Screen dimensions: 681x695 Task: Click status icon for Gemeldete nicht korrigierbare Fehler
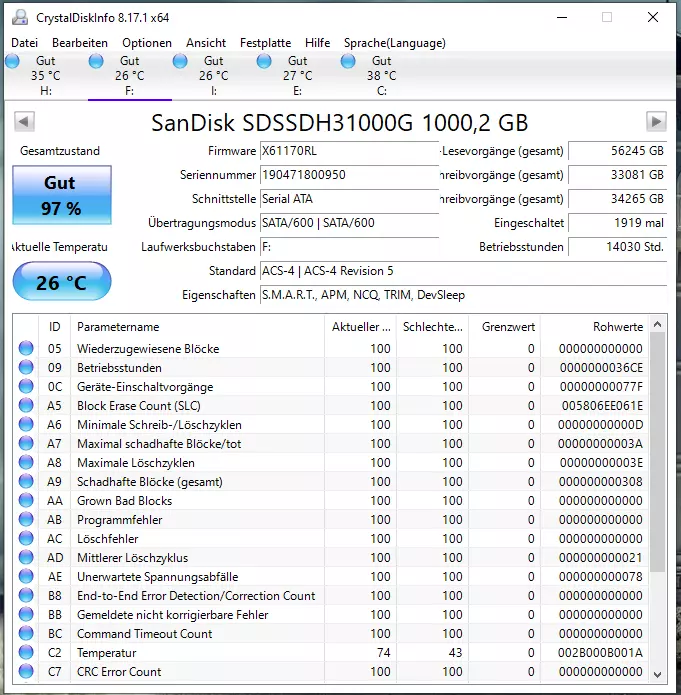(x=26, y=614)
